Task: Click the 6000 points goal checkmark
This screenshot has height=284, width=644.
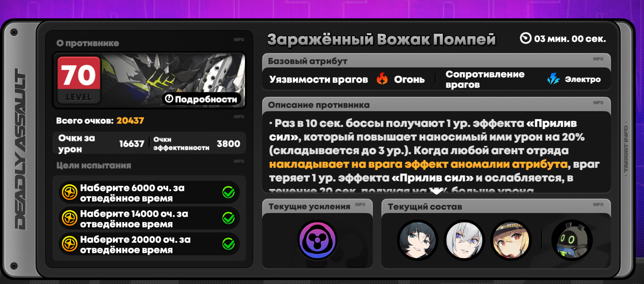Action: click(x=228, y=192)
